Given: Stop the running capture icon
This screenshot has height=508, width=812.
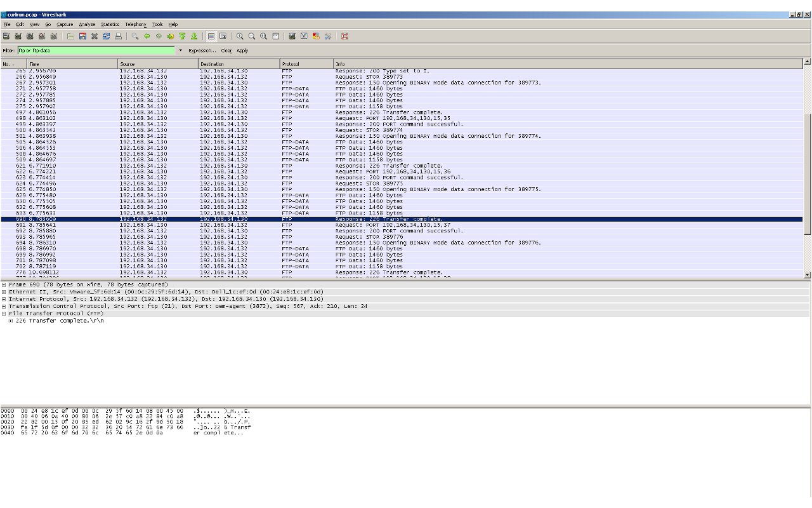Looking at the screenshot, I should coord(42,36).
